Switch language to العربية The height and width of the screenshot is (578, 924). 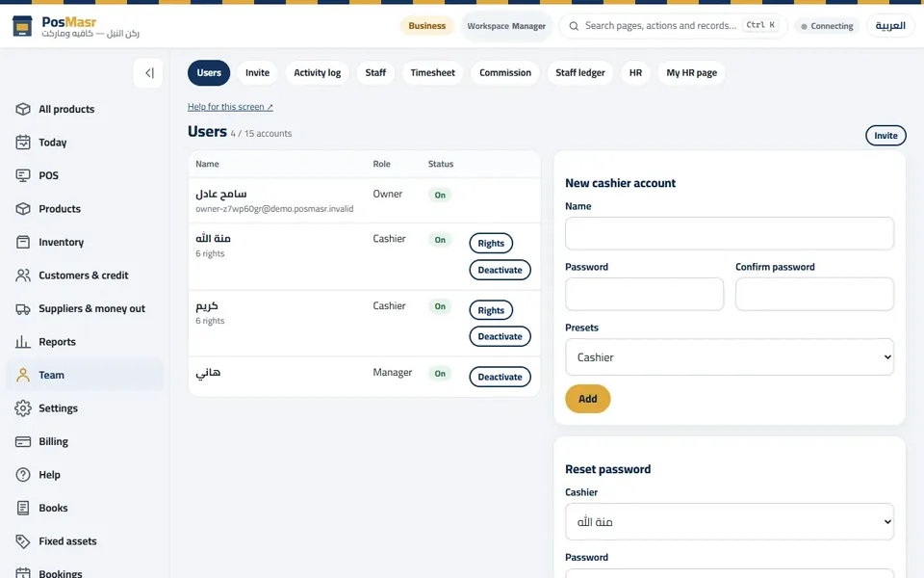tap(889, 26)
